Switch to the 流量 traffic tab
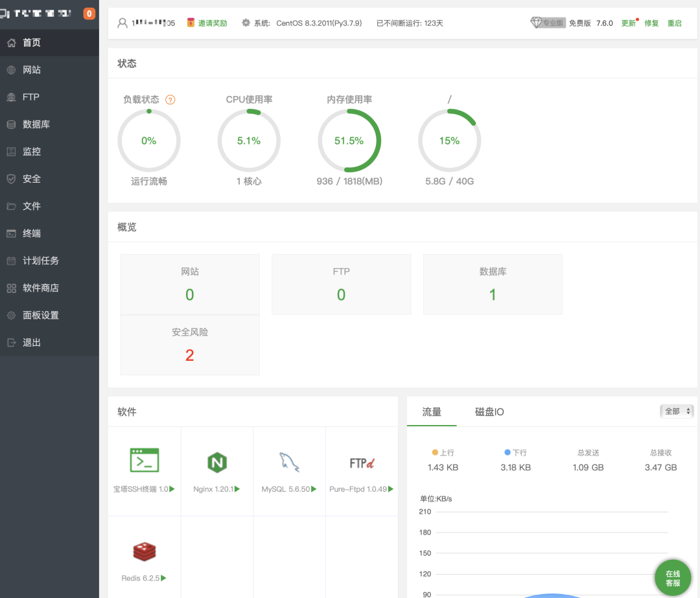Image resolution: width=700 pixels, height=598 pixels. click(432, 411)
